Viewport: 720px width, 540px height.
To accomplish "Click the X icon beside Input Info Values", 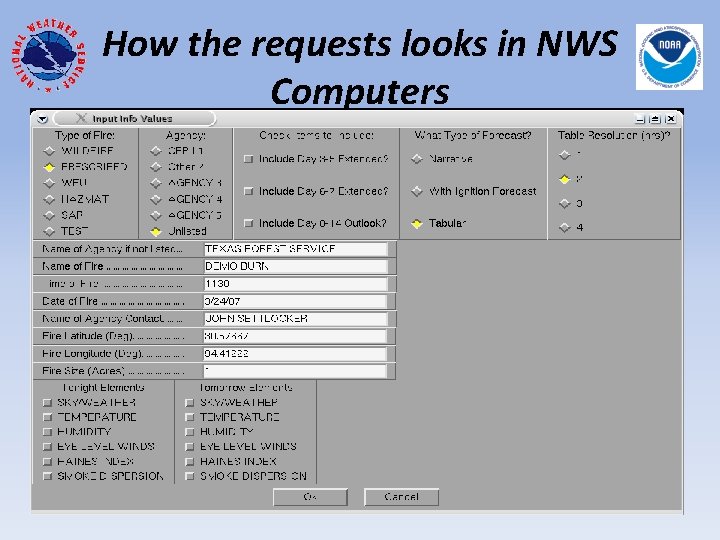I will pyautogui.click(x=81, y=118).
